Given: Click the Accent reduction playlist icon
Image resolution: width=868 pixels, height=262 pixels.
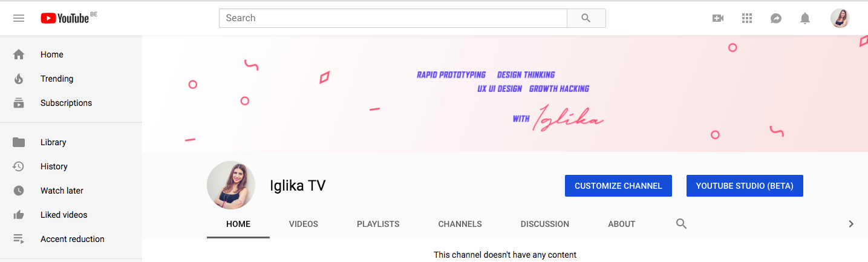Looking at the screenshot, I should (19, 239).
